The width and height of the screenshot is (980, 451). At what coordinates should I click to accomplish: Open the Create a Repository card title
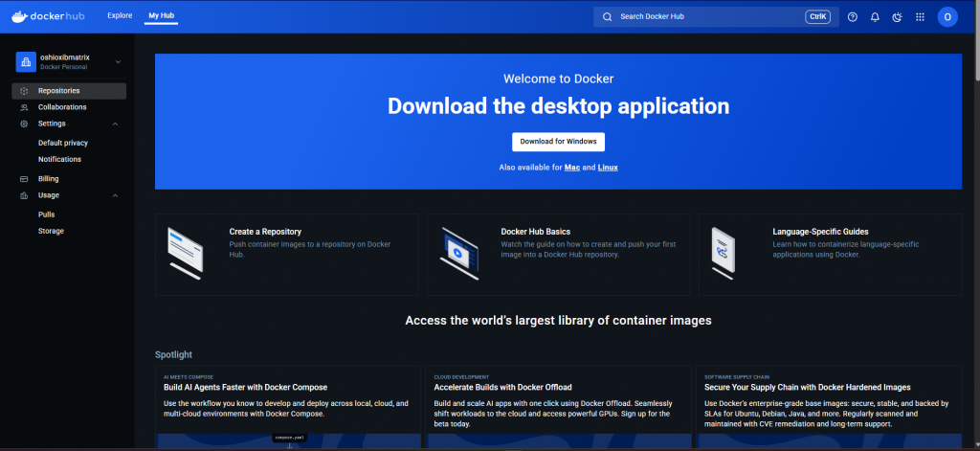tap(265, 232)
